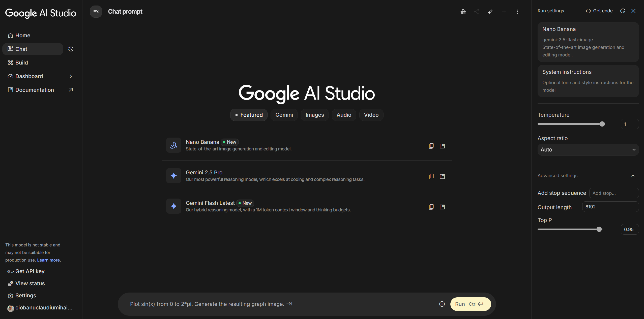Switch to the Video tab
644x319 pixels.
click(371, 115)
